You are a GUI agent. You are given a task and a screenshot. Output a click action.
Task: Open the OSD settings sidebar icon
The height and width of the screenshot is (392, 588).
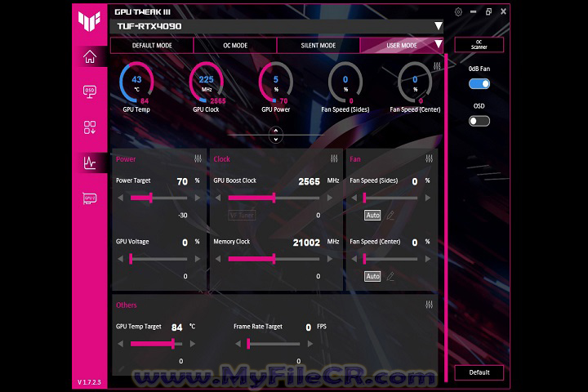[90, 91]
